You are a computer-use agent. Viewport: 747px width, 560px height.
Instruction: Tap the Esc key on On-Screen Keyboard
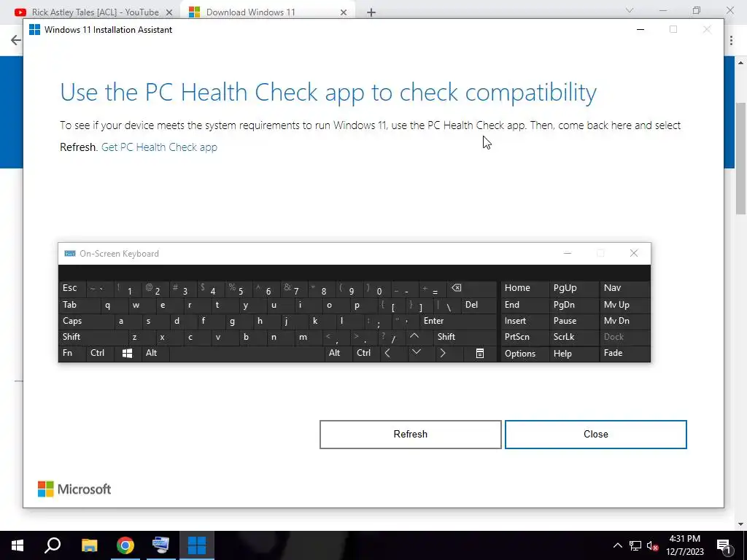(x=72, y=288)
